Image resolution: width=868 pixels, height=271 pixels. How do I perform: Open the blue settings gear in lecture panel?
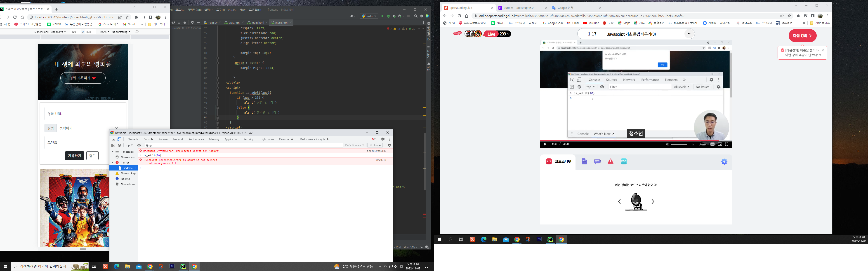(x=724, y=162)
